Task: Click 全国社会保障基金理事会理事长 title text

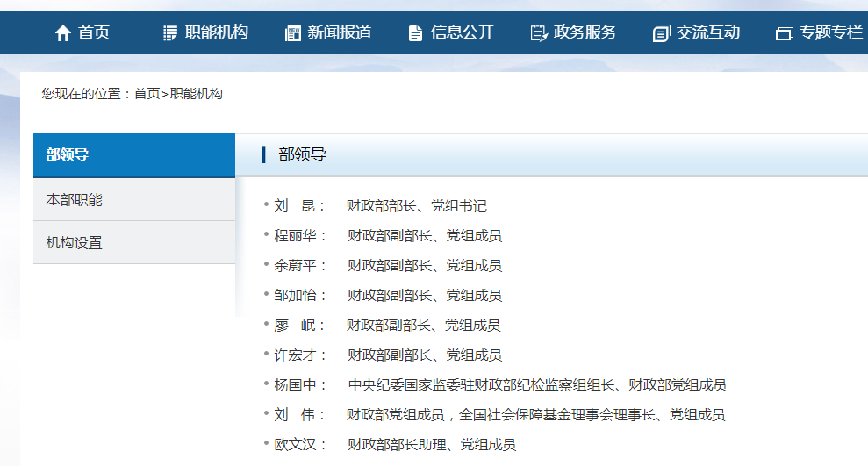Action: [x=557, y=415]
